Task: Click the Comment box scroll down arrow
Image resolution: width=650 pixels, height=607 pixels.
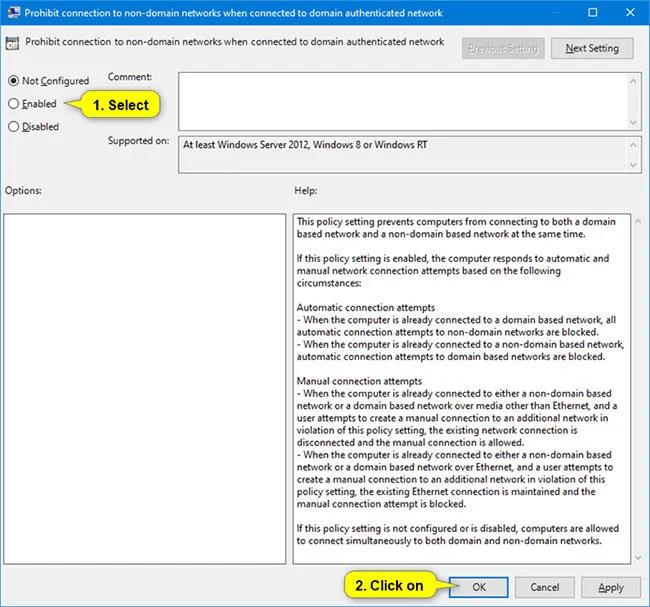Action: point(633,122)
